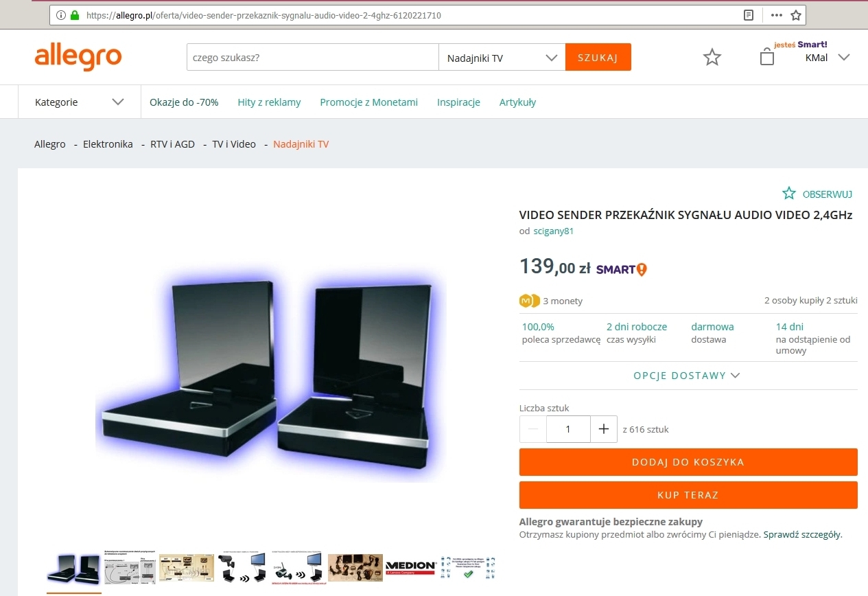Click the browser bookmark star icon
Viewport: 868px width, 596px height.
[796, 15]
